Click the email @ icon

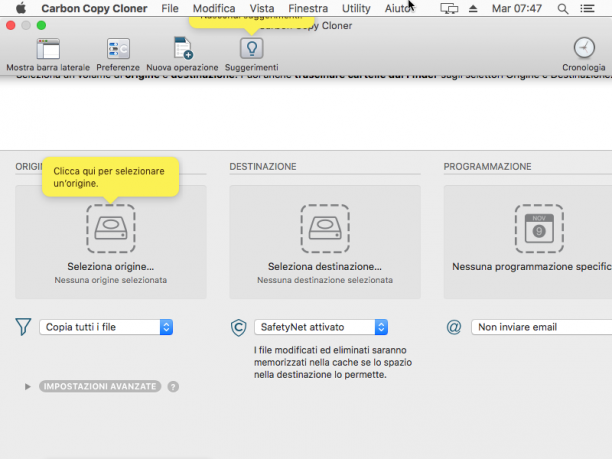454,327
